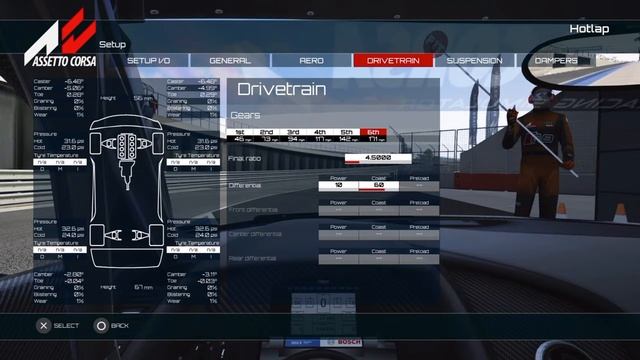Select the rear-left wheel in the car diagram
The image size is (640, 360).
(96, 235)
